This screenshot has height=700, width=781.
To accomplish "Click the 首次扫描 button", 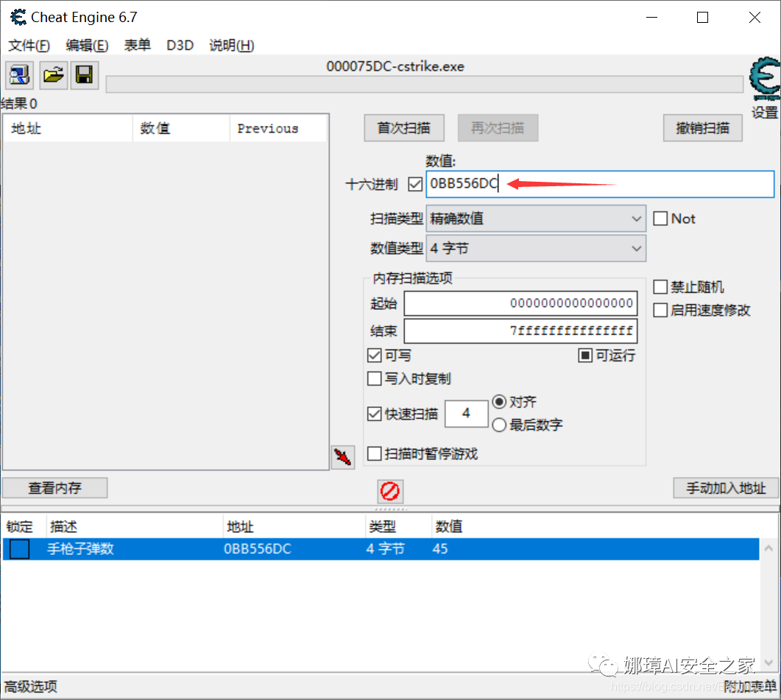I will (404, 128).
